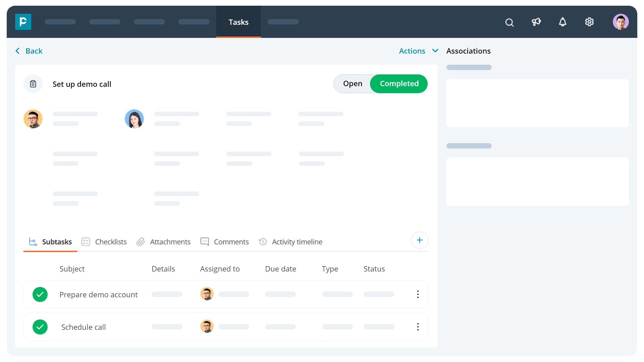Open the settings gear icon
Screen dimensions: 644x362
pyautogui.click(x=589, y=22)
